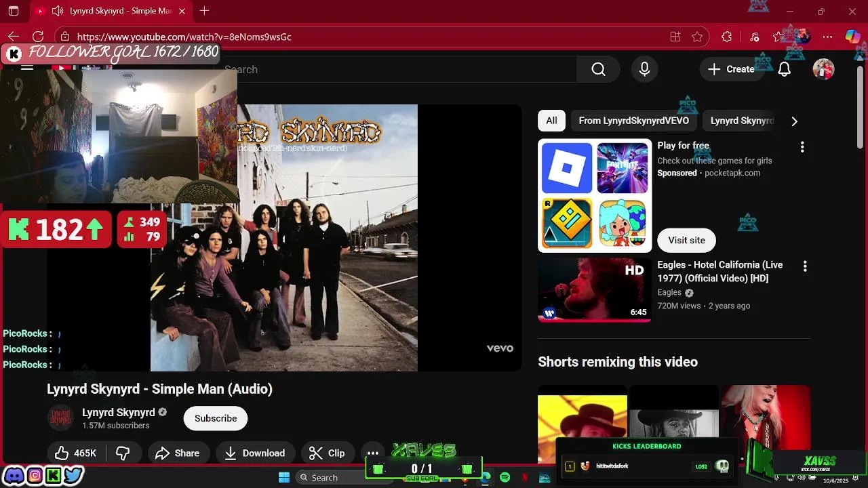
Task: Search with your voice microphone button
Action: click(x=644, y=69)
